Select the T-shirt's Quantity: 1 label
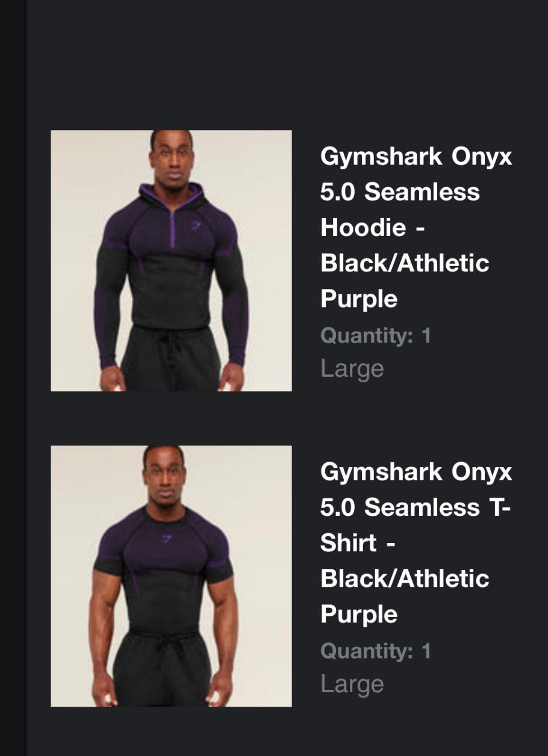Image resolution: width=548 pixels, height=756 pixels. [x=376, y=651]
